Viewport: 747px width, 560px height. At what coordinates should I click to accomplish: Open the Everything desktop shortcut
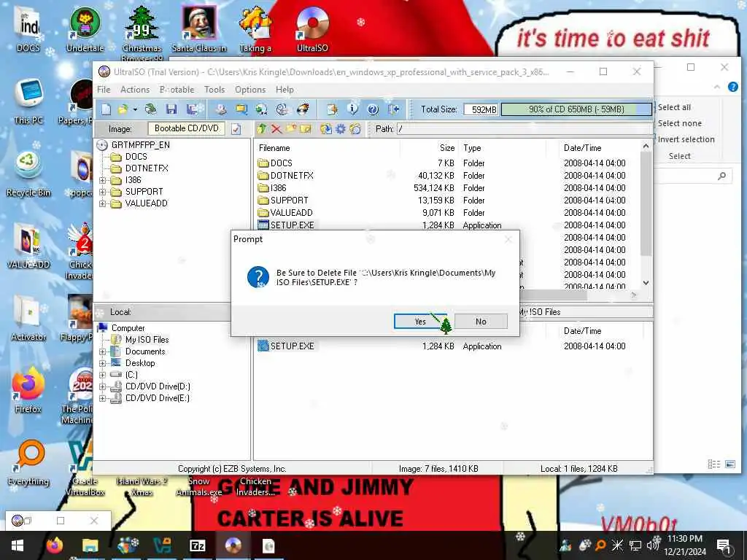28,463
